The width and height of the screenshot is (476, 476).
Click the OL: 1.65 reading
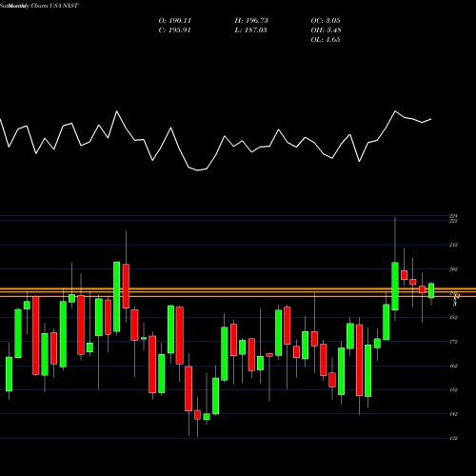[326, 40]
